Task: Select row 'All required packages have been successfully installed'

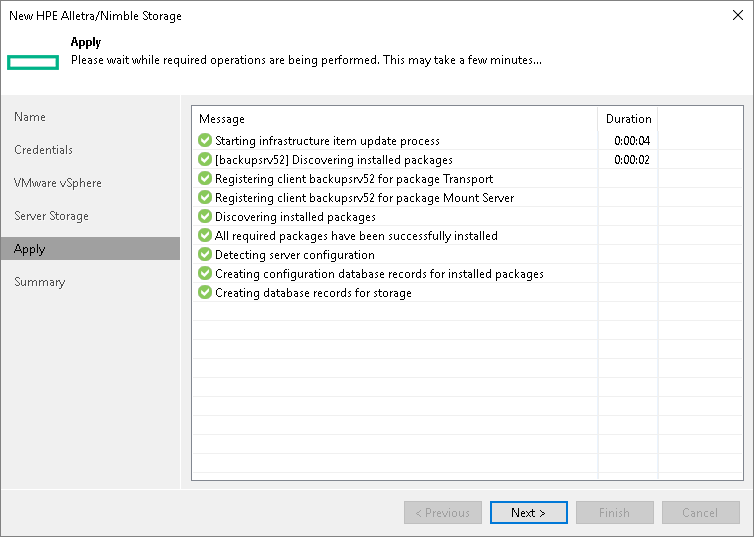Action: 467,235
